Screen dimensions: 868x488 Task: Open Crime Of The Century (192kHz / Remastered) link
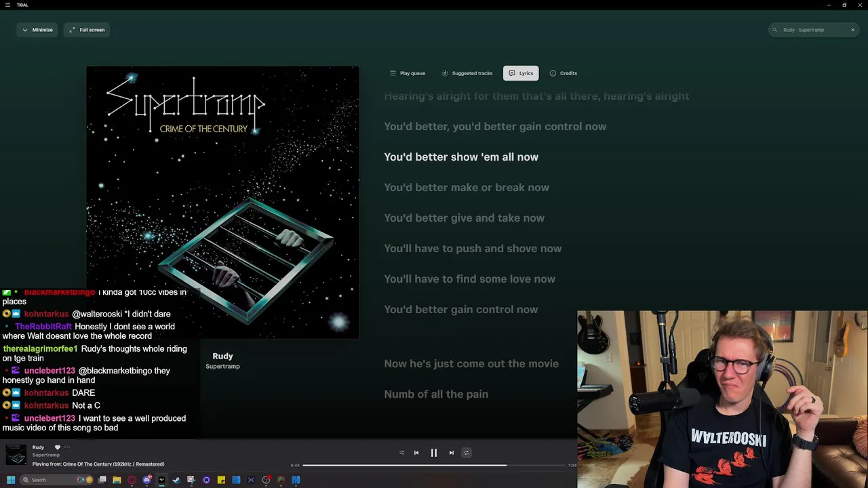(x=113, y=464)
